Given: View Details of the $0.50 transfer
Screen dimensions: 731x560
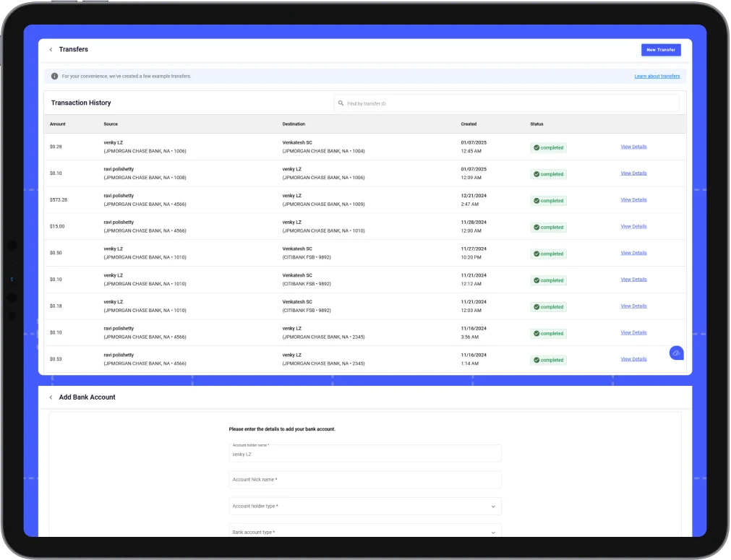Looking at the screenshot, I should coord(633,253).
